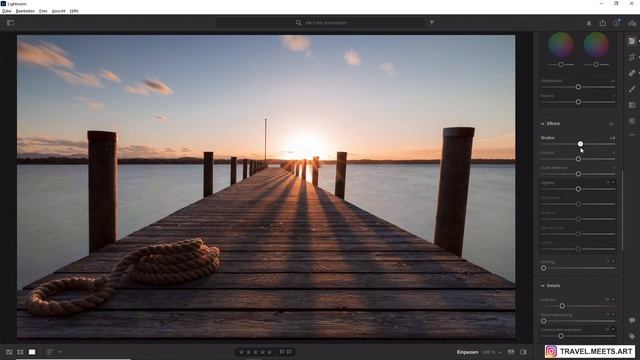Screen dimensions: 640x360
Task: Click the right color grading wheel
Action: click(x=596, y=45)
